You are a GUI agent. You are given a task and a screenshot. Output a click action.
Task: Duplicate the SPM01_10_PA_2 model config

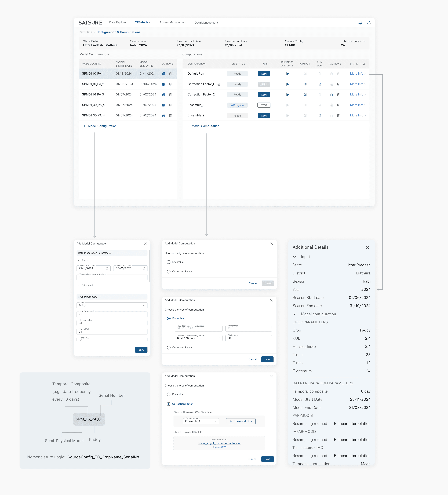(164, 84)
